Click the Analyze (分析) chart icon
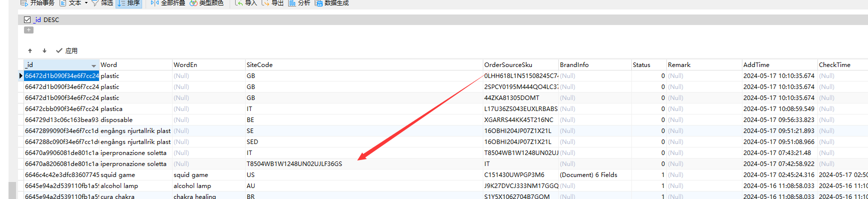Viewport: 868px width, 199px height. pos(292,3)
